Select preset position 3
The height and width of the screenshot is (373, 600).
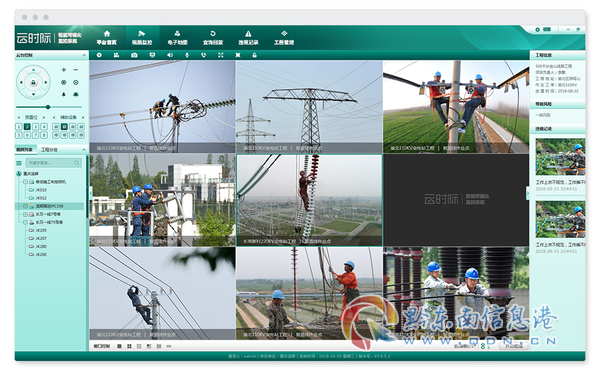tap(36, 127)
